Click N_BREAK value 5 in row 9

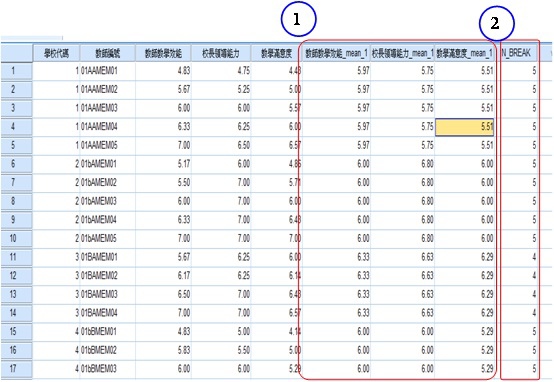point(520,220)
